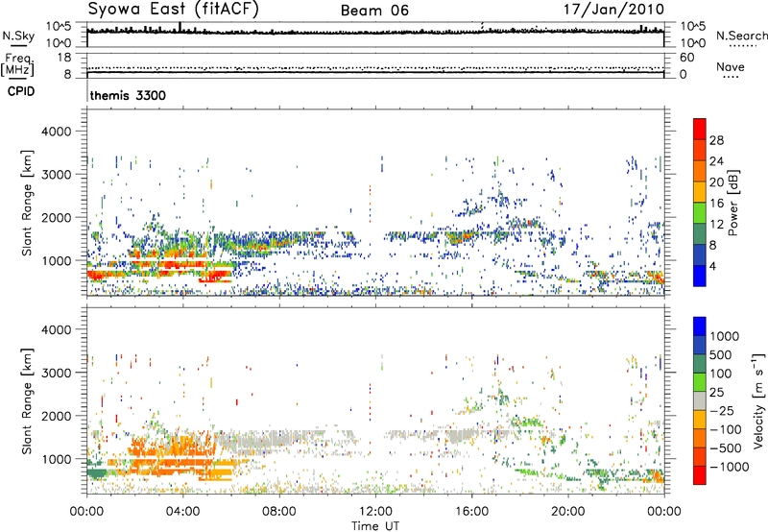Click the "04:00" time tick label
The width and height of the screenshot is (768, 532).
[x=182, y=512]
